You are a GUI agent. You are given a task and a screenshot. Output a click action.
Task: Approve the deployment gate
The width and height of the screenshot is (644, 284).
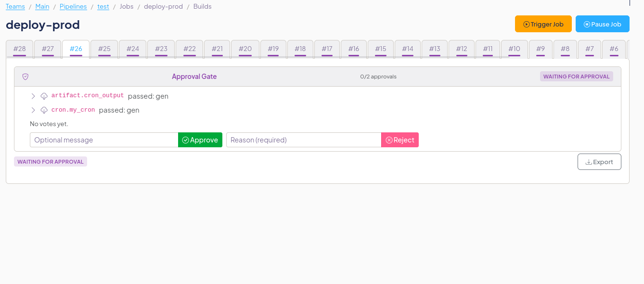click(x=200, y=140)
